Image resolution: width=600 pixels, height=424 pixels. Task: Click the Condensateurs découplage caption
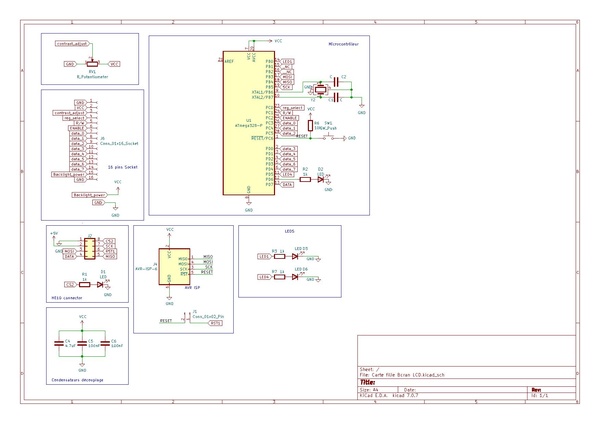click(83, 381)
